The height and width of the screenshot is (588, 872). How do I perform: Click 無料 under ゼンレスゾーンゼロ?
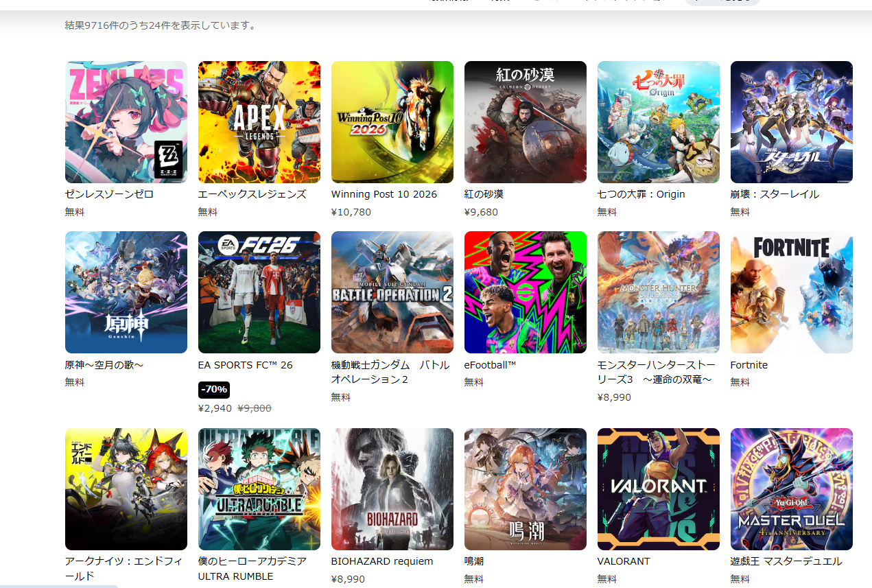tap(75, 212)
